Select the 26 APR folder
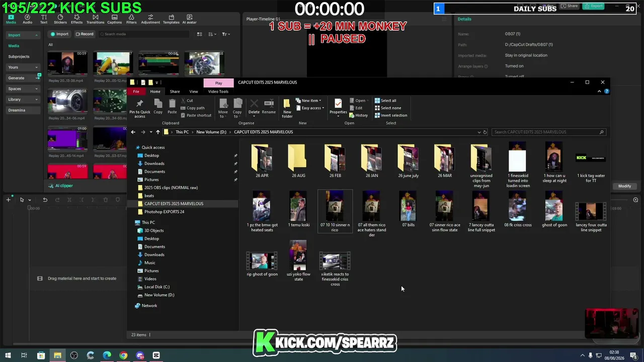 [x=262, y=161]
